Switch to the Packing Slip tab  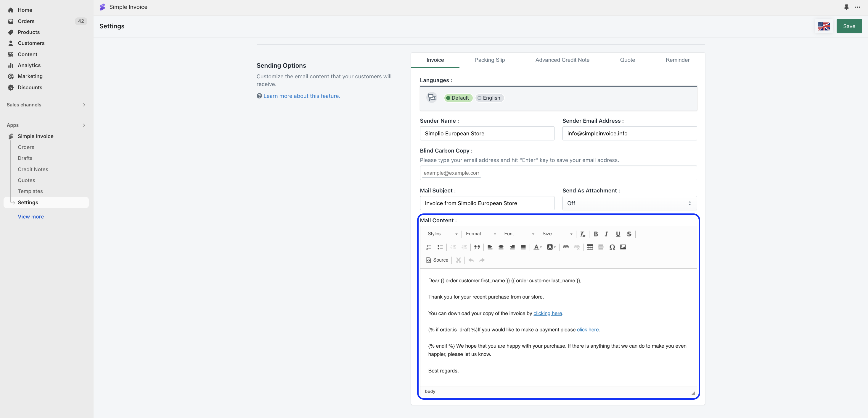[x=489, y=60]
